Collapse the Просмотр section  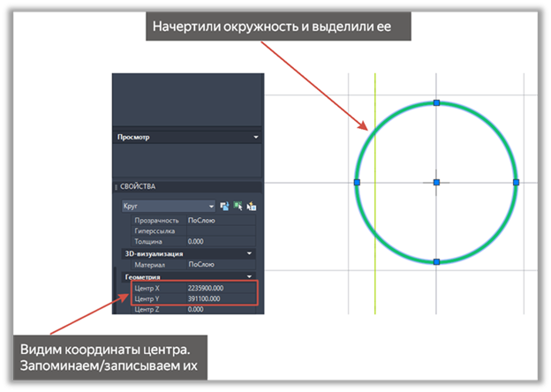(256, 137)
